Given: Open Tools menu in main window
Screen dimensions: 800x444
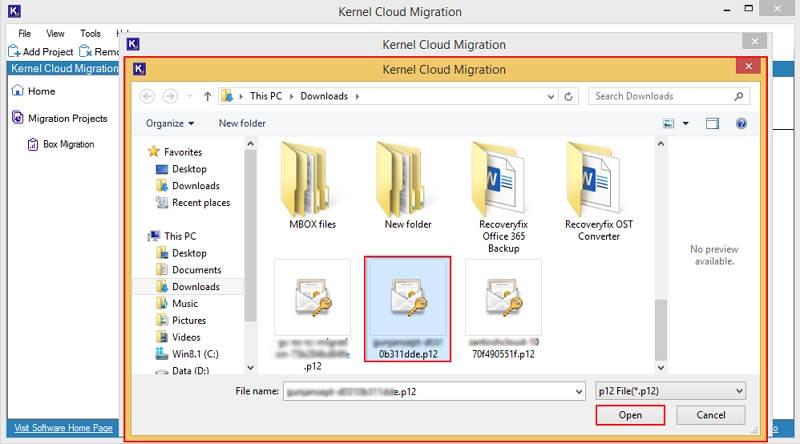Looking at the screenshot, I should (90, 34).
